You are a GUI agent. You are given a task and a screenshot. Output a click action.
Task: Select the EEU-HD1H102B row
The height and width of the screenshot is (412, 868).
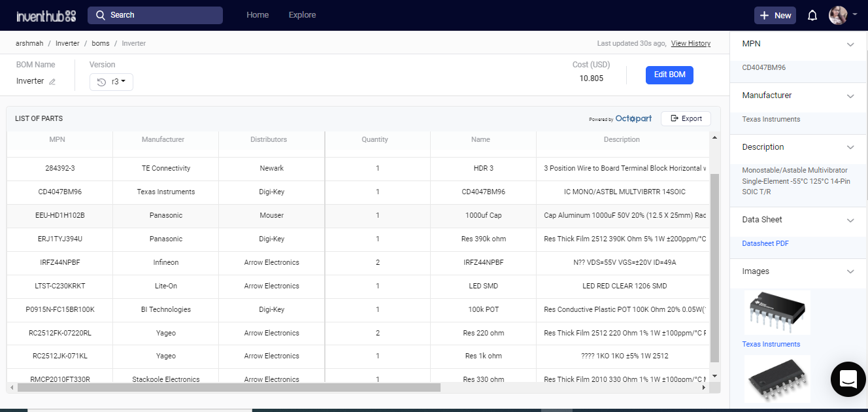359,216
